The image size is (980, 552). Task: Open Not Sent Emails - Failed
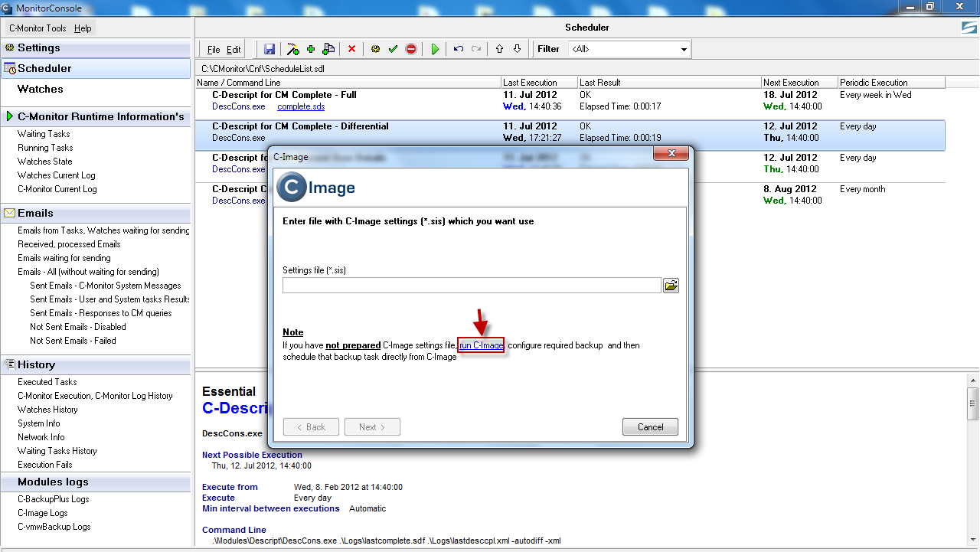73,341
